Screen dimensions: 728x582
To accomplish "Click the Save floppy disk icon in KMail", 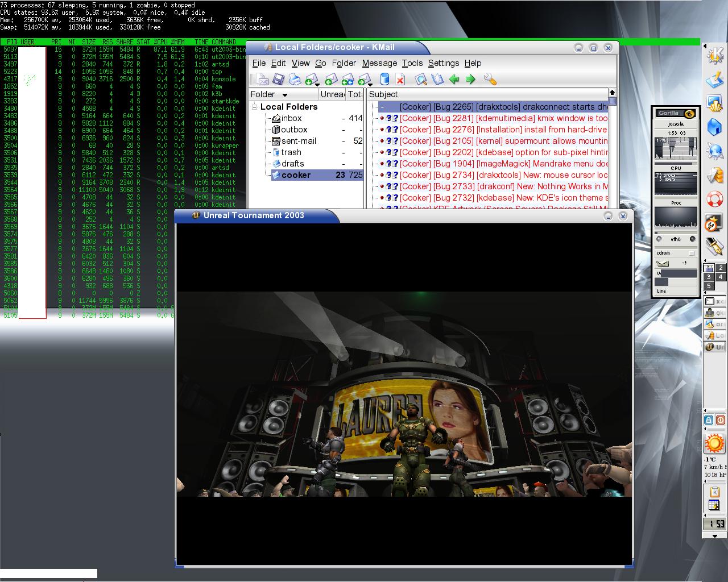I will [278, 79].
